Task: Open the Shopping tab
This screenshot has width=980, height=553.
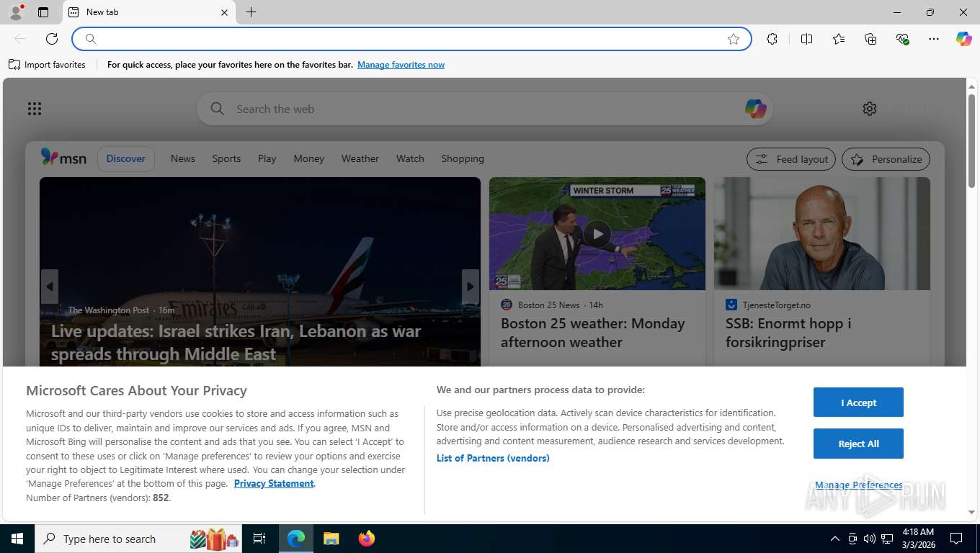Action: pyautogui.click(x=463, y=158)
